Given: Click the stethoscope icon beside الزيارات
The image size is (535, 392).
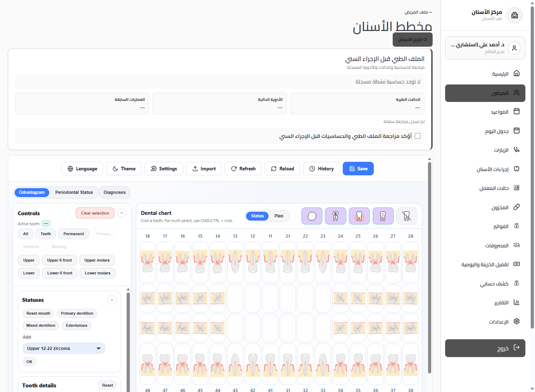Looking at the screenshot, I should 516,150.
